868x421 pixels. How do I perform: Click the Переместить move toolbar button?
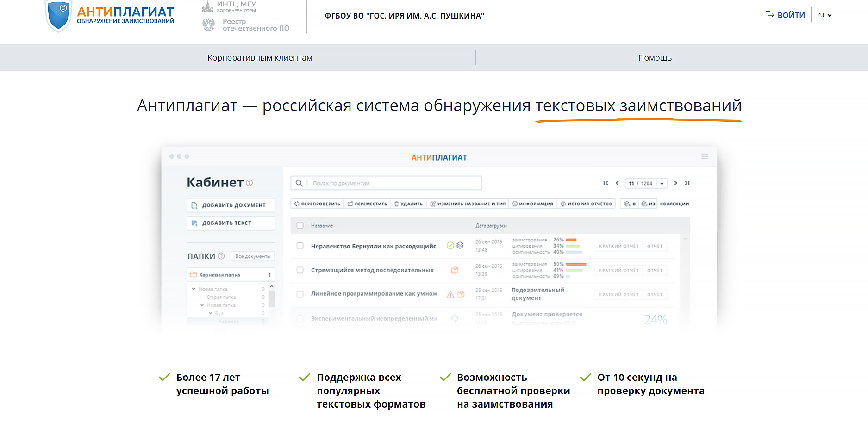[367, 204]
